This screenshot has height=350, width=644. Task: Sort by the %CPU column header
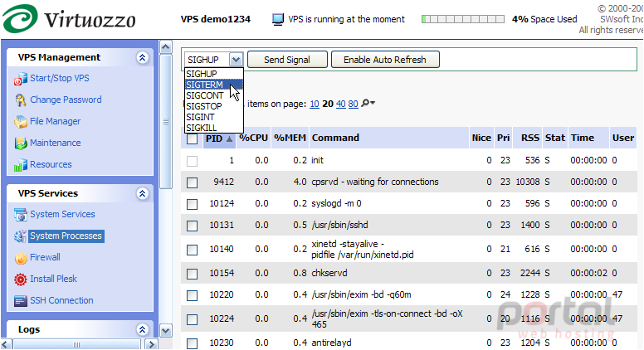coord(253,138)
